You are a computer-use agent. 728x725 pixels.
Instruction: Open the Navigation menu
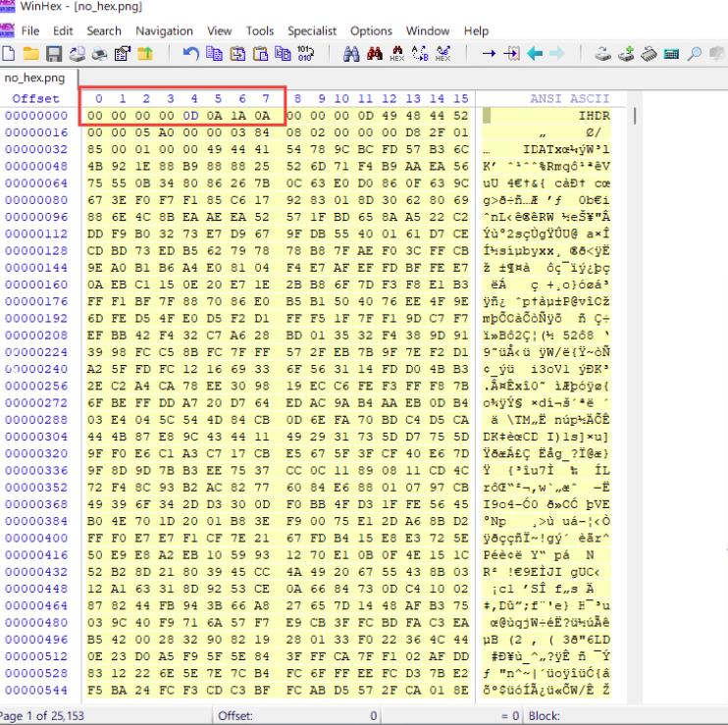(164, 30)
